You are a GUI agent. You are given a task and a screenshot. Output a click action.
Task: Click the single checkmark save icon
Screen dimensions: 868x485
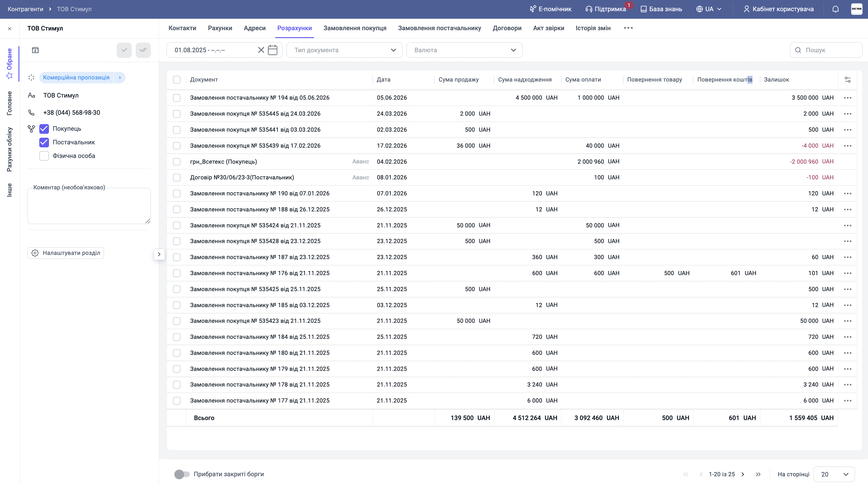pyautogui.click(x=124, y=50)
